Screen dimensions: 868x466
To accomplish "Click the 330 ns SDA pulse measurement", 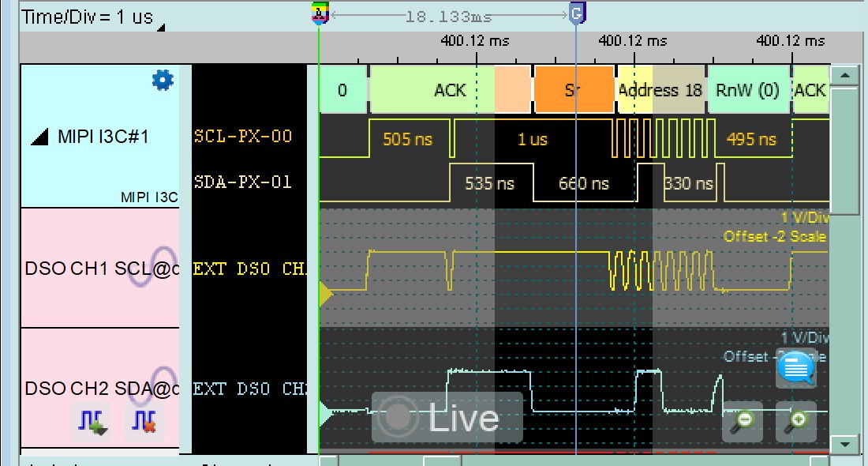I will [689, 183].
